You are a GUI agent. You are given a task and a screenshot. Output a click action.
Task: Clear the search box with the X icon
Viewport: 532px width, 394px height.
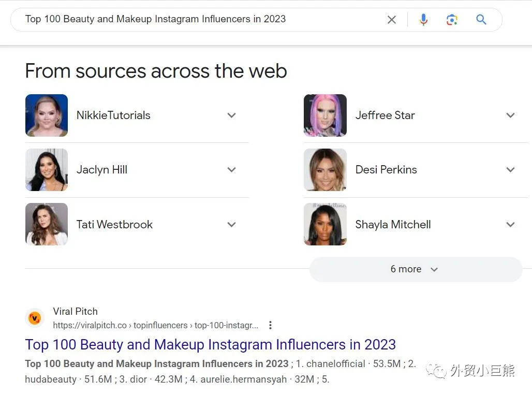(392, 20)
